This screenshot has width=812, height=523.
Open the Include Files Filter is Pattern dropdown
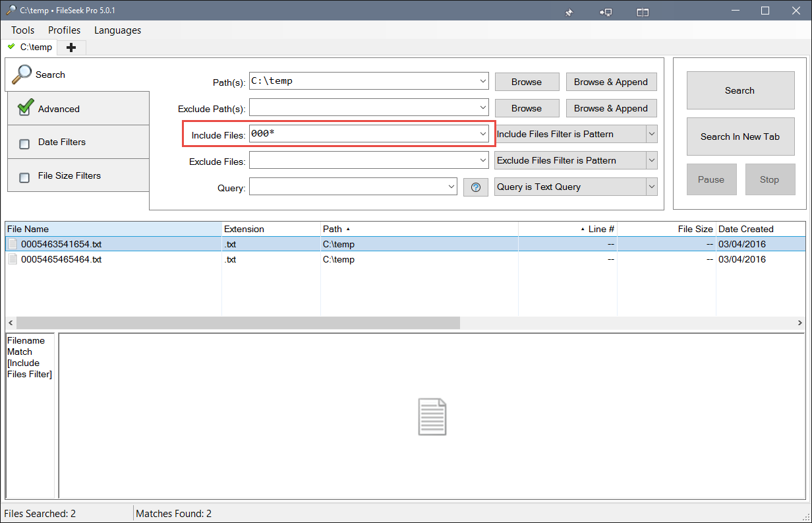coord(651,134)
